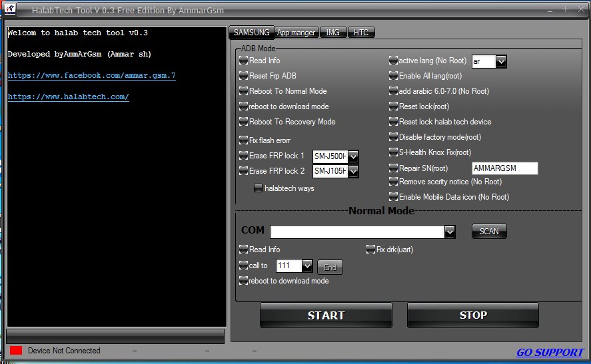Check the Reset Frp ADB option
Screen dimensions: 591x364
click(x=243, y=76)
